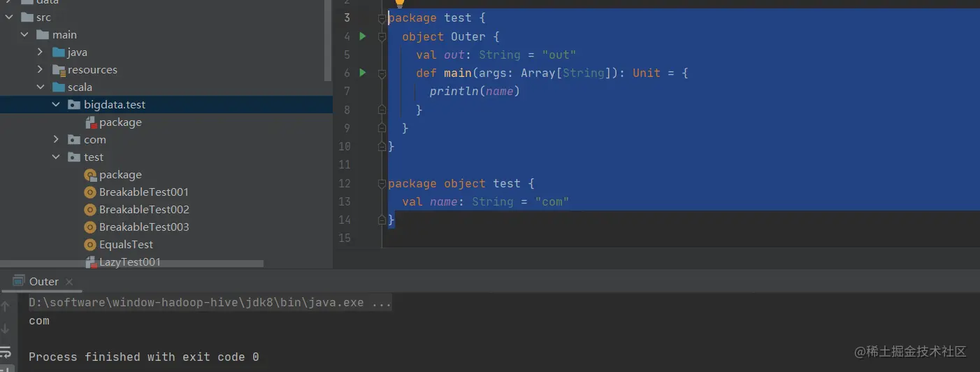
Task: Click line number 13 in the gutter
Action: 344,201
